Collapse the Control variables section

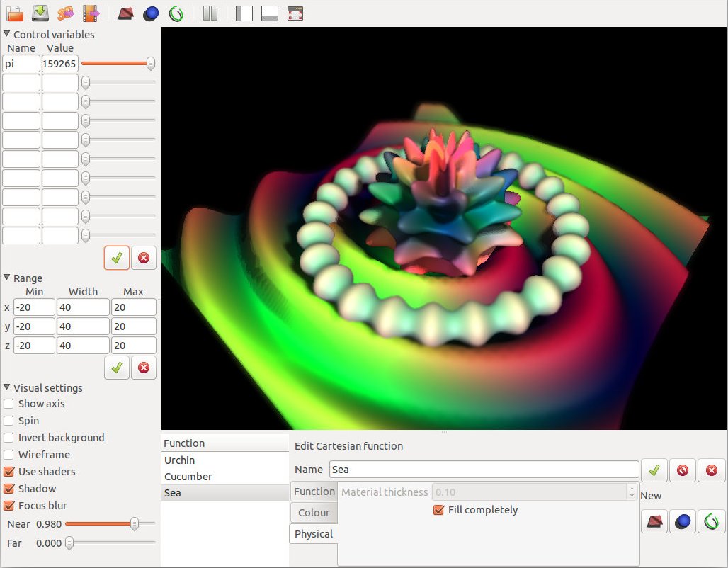[7, 34]
